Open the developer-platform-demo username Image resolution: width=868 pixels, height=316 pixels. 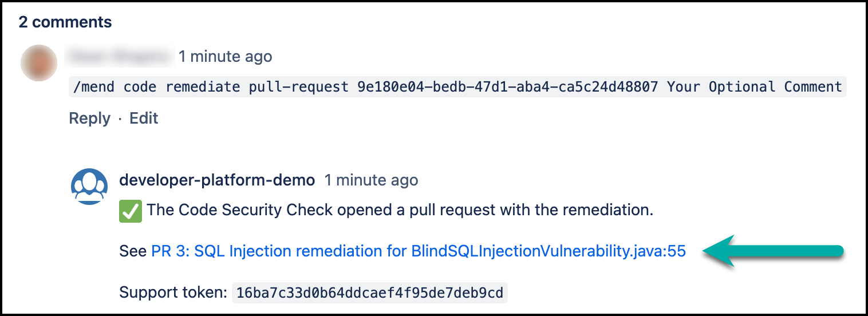pos(217,180)
